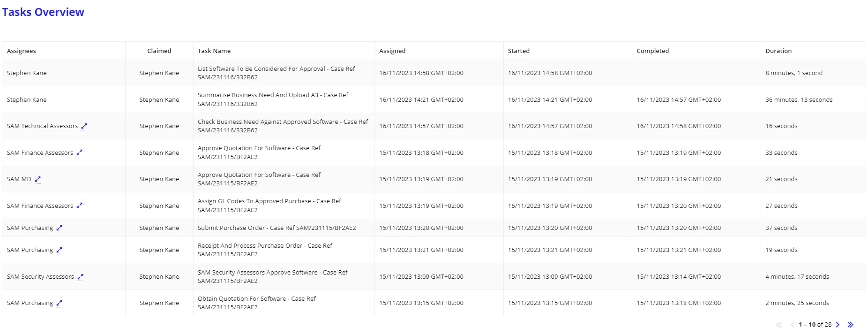Sort by Assignees column header
The height and width of the screenshot is (336, 868).
point(22,51)
